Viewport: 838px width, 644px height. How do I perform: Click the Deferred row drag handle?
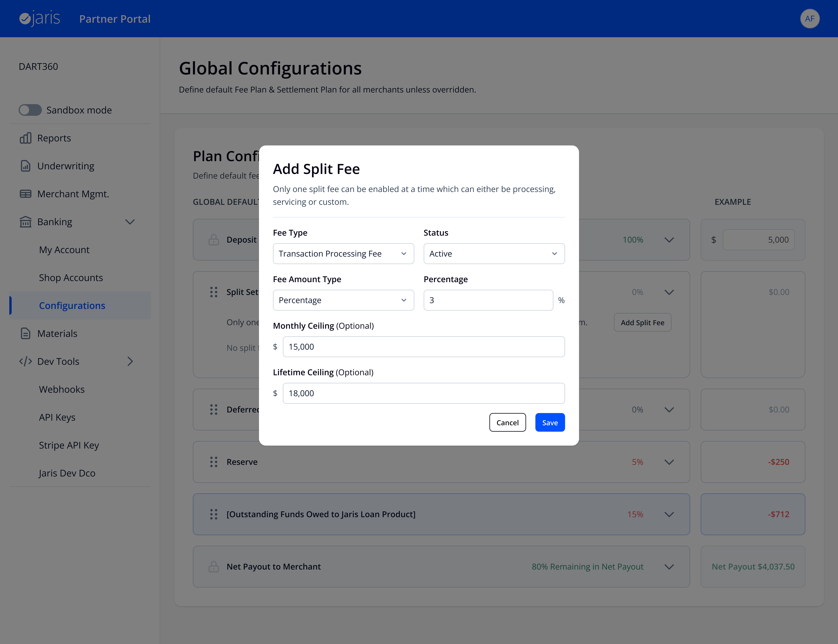[x=214, y=409]
